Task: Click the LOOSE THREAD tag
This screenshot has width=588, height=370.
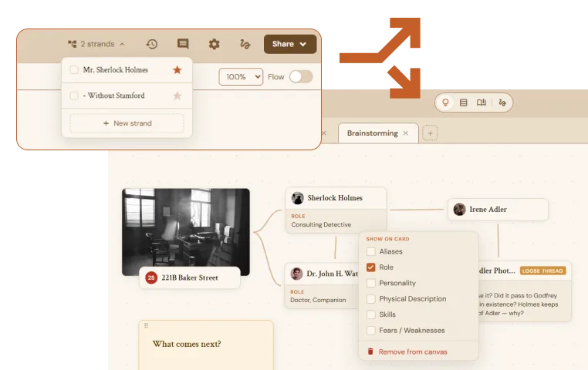Action: (x=542, y=271)
